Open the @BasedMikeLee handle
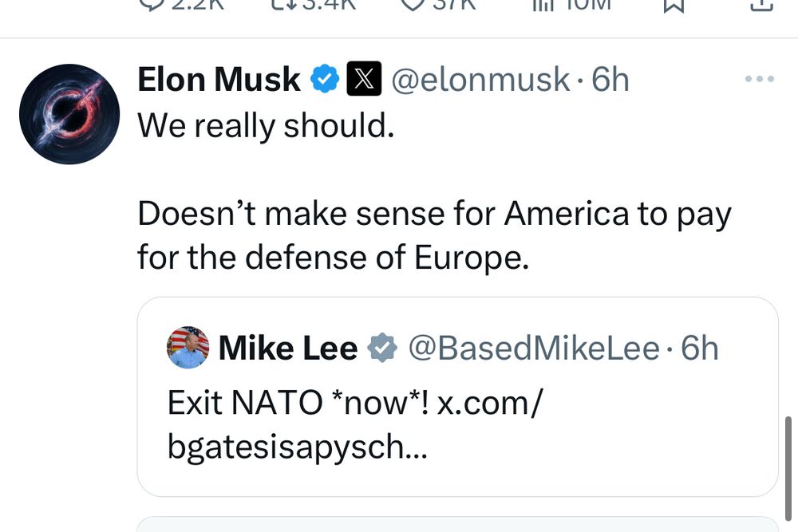This screenshot has height=532, width=798. click(534, 349)
